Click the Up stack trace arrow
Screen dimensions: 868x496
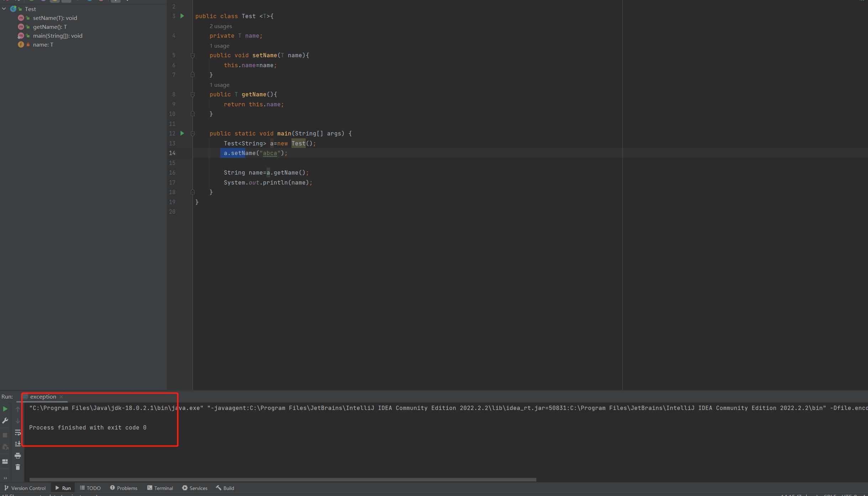pyautogui.click(x=18, y=409)
